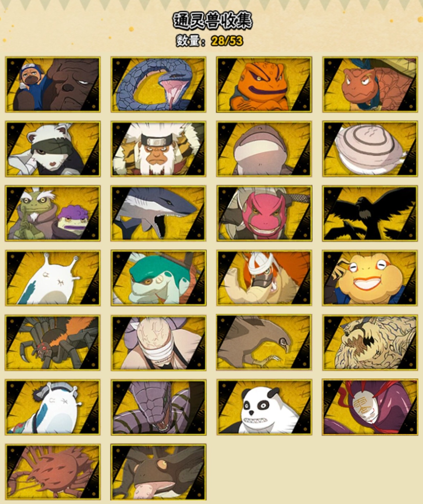Click the giant clam shell card
Viewport: 423px width, 504px height.
point(370,149)
